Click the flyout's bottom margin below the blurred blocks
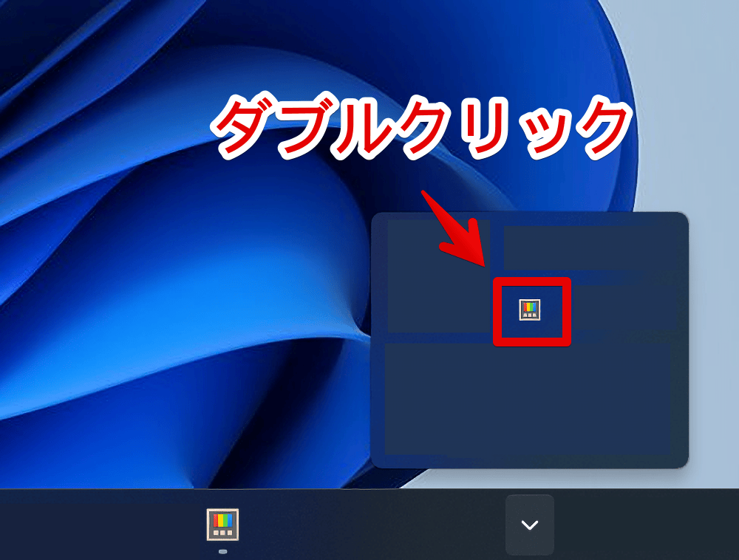The width and height of the screenshot is (739, 560). coord(528,461)
